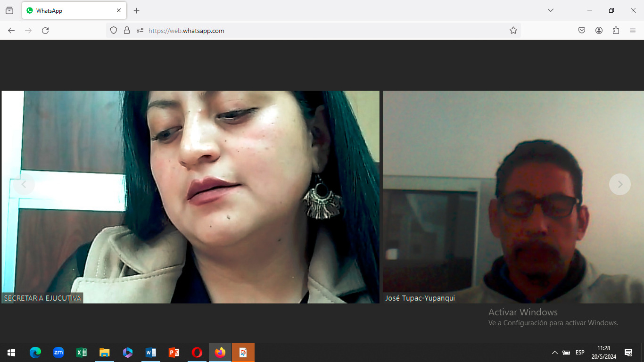Save the page to Pocket
Viewport: 644px width, 362px height.
tap(582, 31)
